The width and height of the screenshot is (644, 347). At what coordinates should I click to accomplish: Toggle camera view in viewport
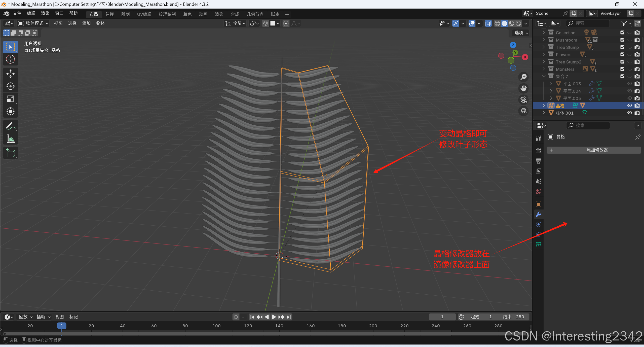point(524,100)
